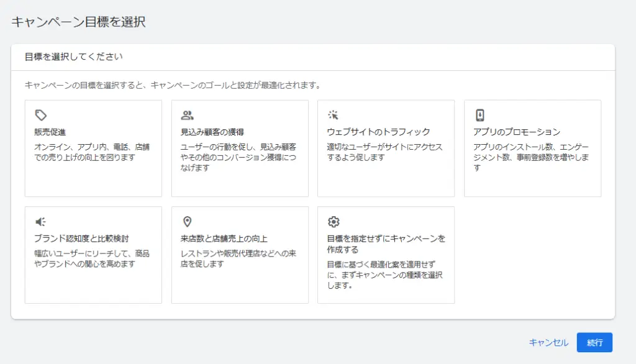Click the gear icon on the no-goal campaign card
The image size is (636, 364).
click(334, 222)
